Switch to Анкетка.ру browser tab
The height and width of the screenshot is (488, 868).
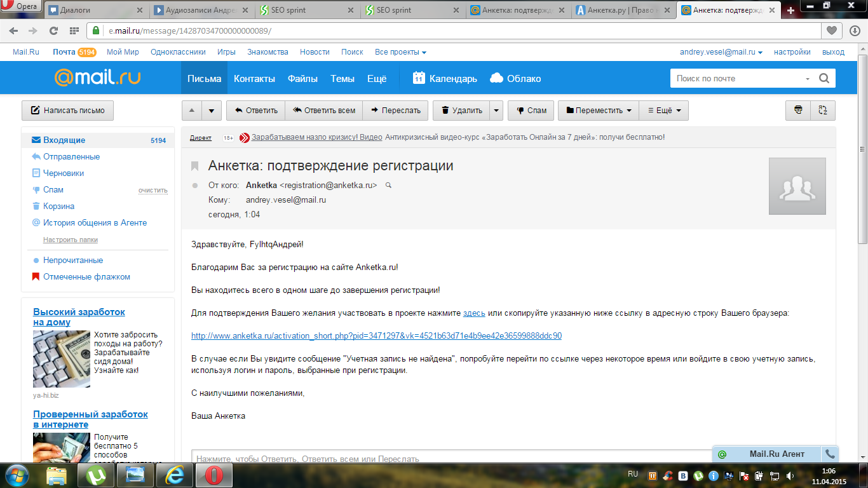(623, 10)
